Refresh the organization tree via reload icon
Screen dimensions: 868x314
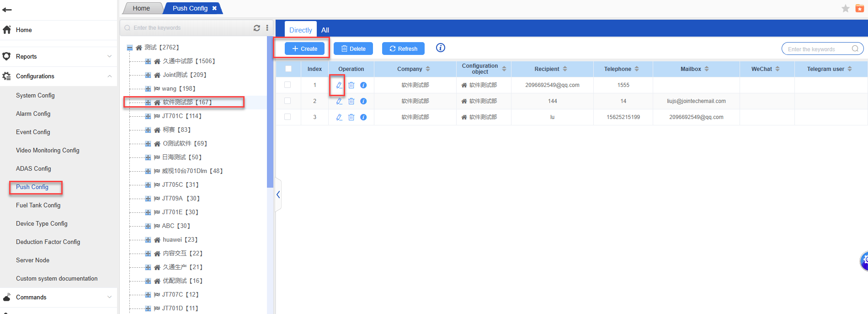[x=257, y=28]
